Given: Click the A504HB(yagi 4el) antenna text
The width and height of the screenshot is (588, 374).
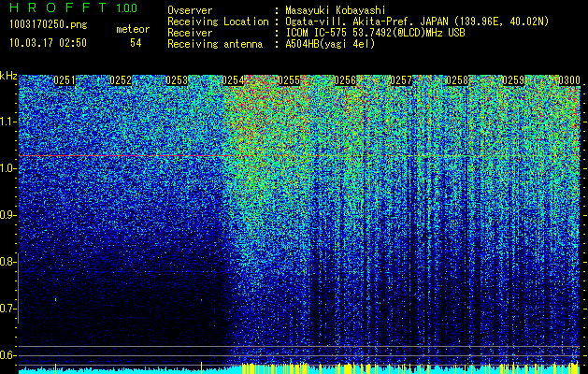Looking at the screenshot, I should [330, 44].
